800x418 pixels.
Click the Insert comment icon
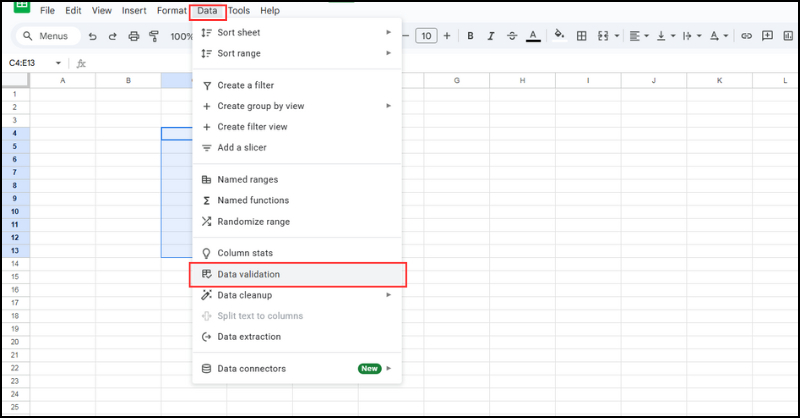[x=767, y=36]
